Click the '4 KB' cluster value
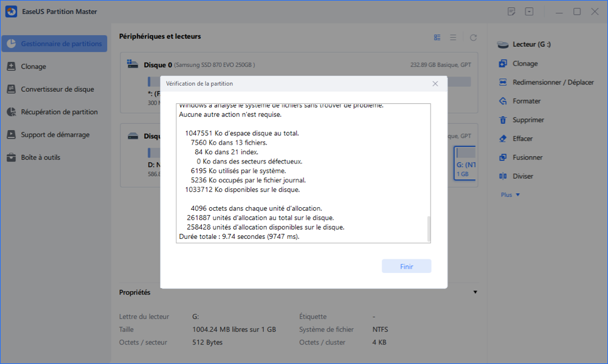The height and width of the screenshot is (364, 608). tap(379, 342)
